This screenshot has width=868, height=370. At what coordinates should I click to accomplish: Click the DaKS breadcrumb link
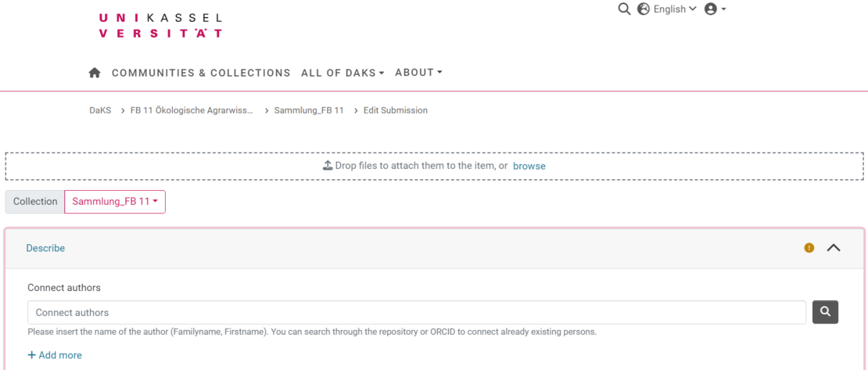(x=100, y=110)
